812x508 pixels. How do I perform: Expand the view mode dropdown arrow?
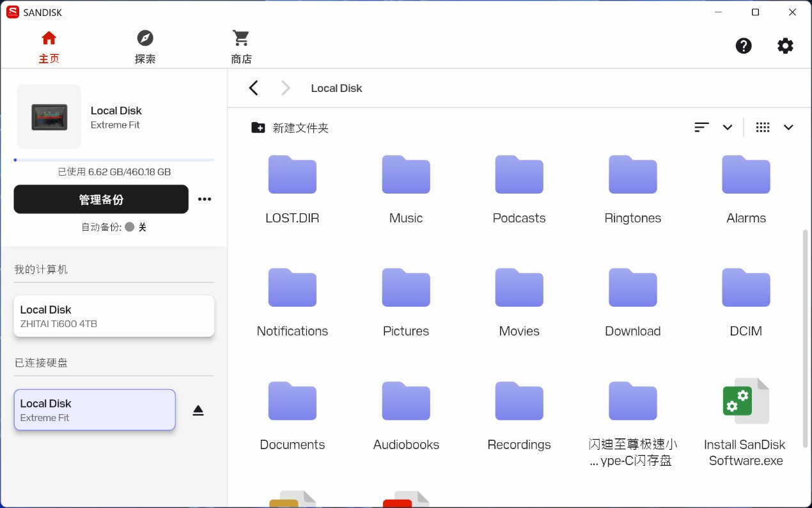788,127
